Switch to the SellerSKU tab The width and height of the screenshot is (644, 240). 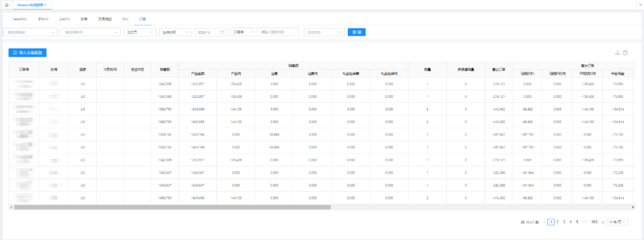tap(21, 19)
